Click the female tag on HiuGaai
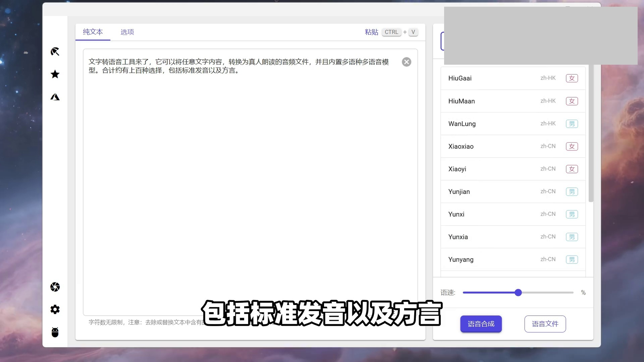Image resolution: width=644 pixels, height=362 pixels. (x=572, y=78)
